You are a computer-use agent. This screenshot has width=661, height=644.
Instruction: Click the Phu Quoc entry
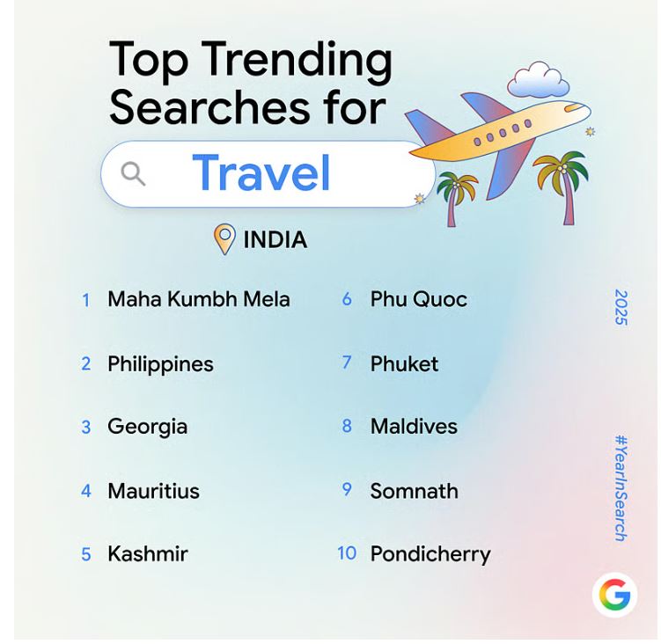pyautogui.click(x=418, y=299)
